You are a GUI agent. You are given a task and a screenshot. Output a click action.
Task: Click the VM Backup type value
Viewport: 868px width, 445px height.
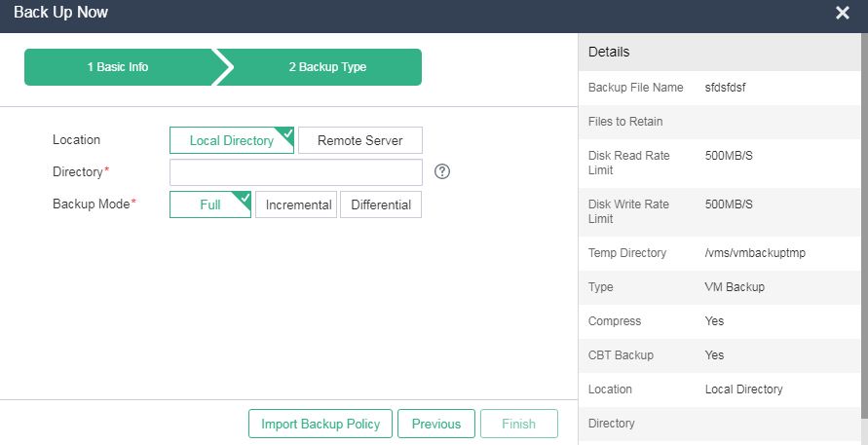pyautogui.click(x=735, y=287)
